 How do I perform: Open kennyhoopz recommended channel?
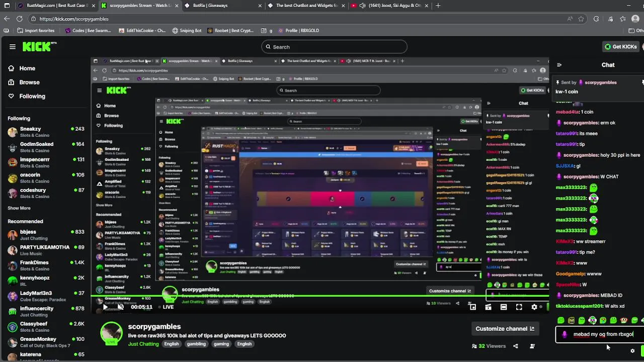point(45,281)
